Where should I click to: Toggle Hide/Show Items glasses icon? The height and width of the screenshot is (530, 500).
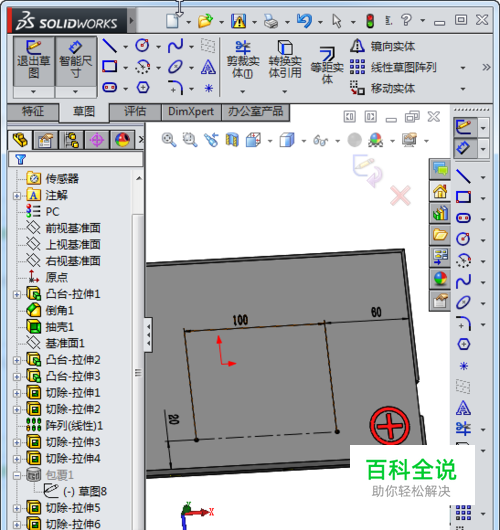coord(320,140)
